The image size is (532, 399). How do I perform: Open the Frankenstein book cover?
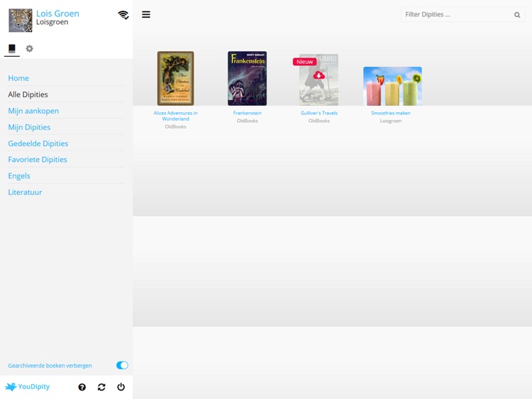point(247,78)
